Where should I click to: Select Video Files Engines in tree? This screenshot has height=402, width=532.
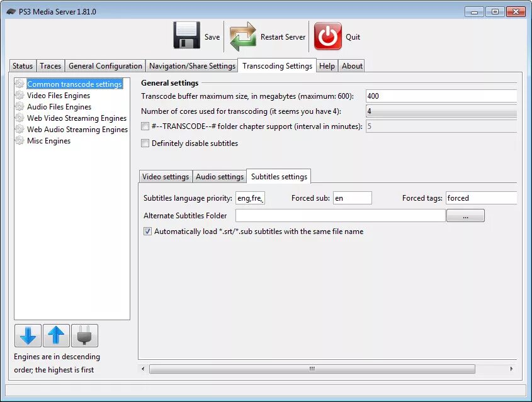pyautogui.click(x=59, y=95)
